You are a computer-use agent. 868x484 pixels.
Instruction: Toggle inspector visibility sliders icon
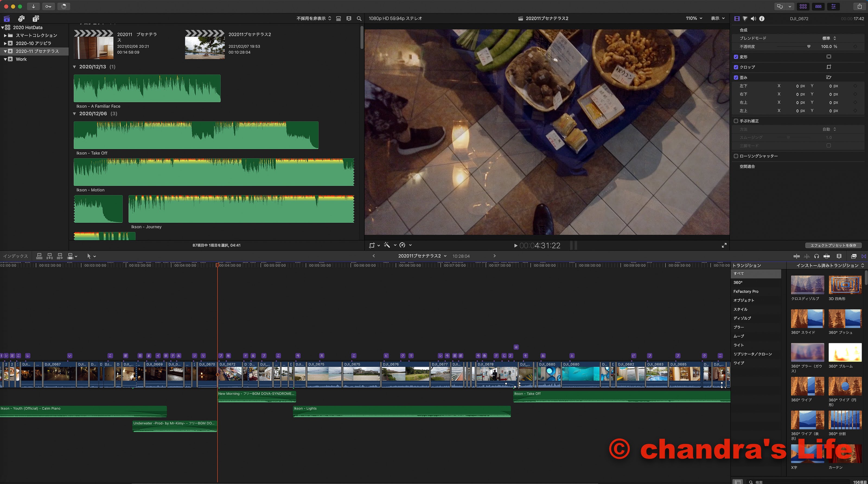pos(833,7)
